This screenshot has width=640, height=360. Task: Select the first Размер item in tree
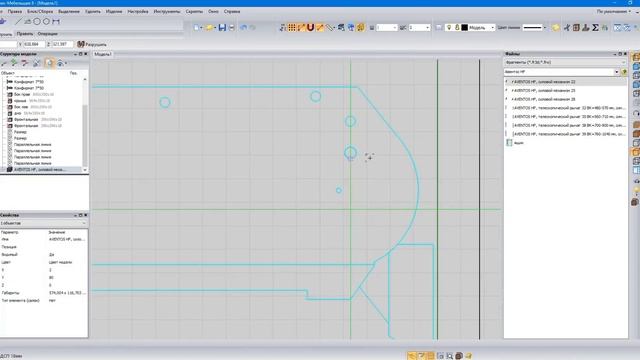[20, 132]
